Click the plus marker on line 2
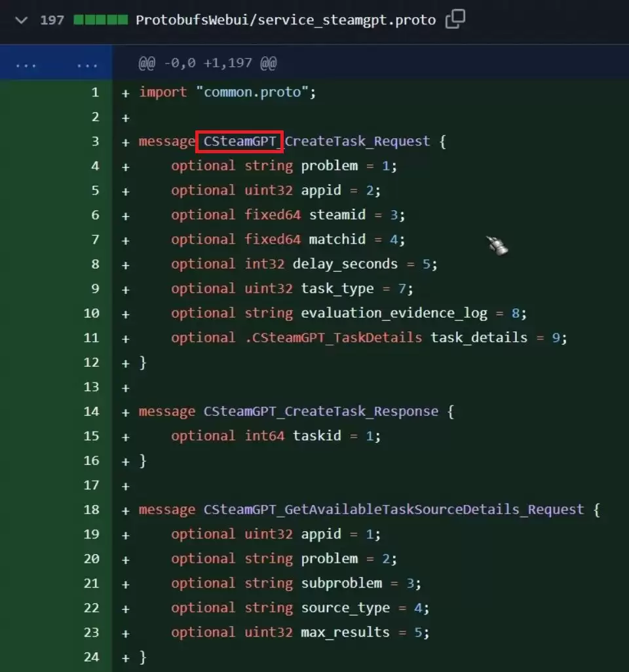Viewport: 629px width, 672px height. coord(124,117)
